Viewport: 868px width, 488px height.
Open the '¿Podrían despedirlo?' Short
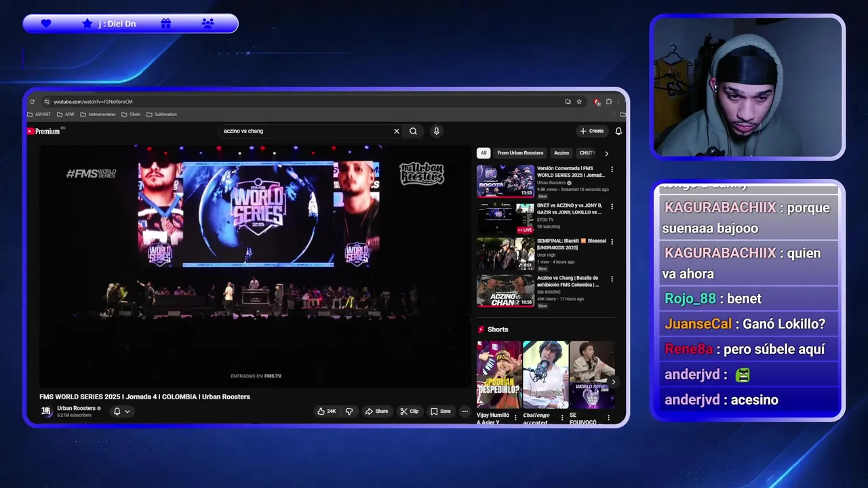point(499,375)
